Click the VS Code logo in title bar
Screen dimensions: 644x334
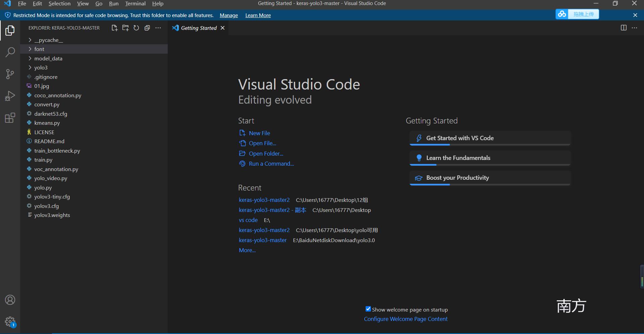[7, 4]
